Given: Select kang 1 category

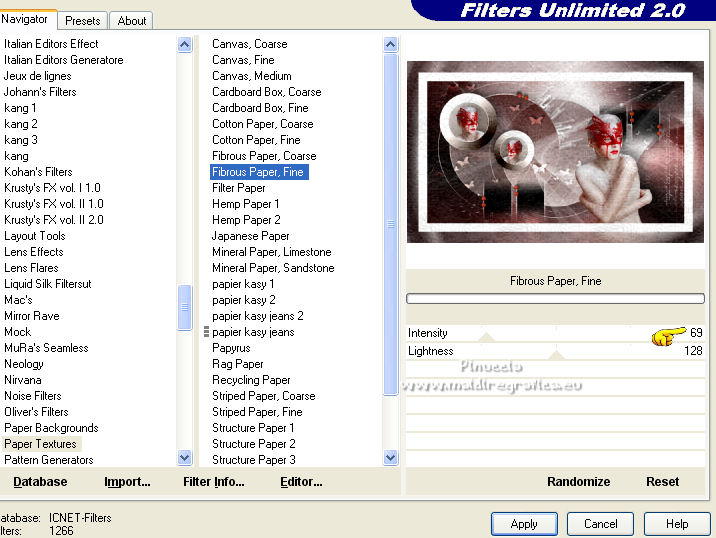Looking at the screenshot, I should [20, 108].
